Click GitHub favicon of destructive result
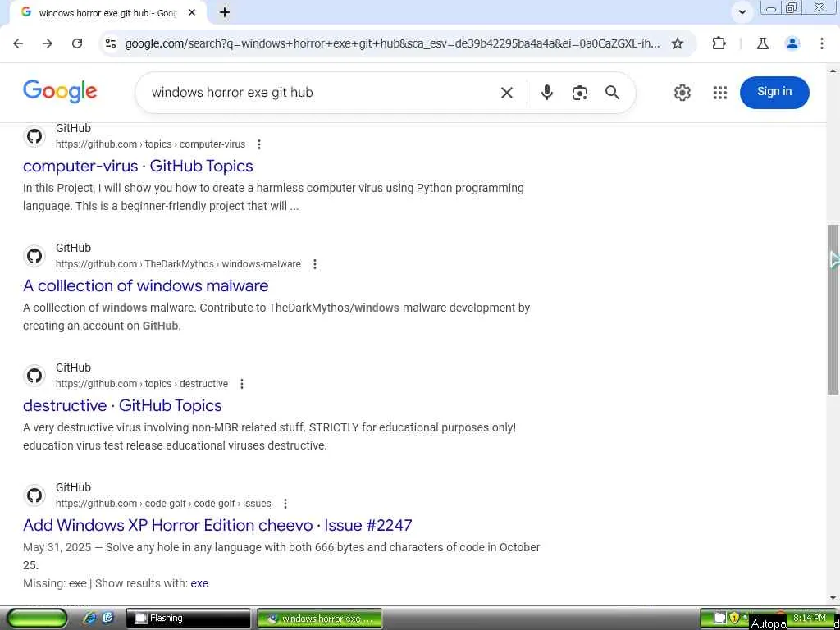Viewport: 840px width, 630px height. pyautogui.click(x=34, y=376)
